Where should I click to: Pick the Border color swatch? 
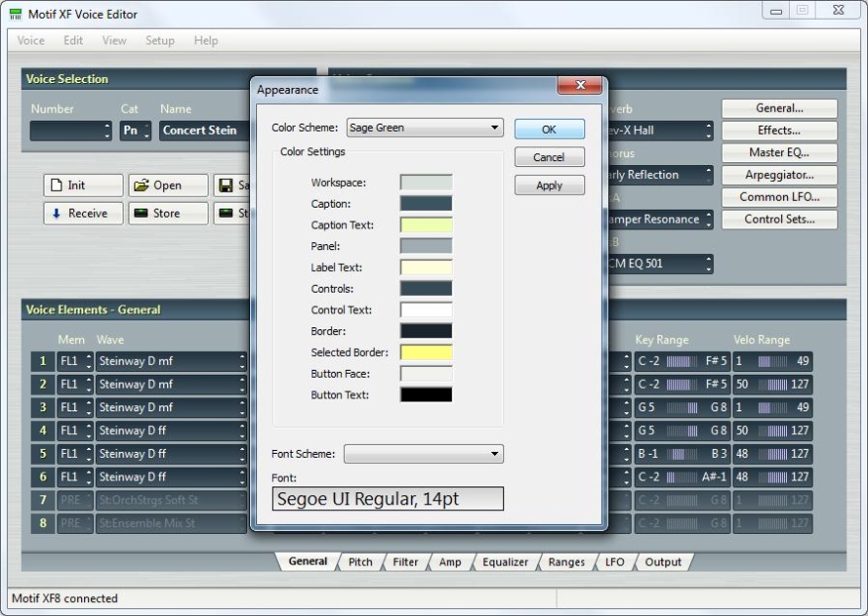(426, 331)
